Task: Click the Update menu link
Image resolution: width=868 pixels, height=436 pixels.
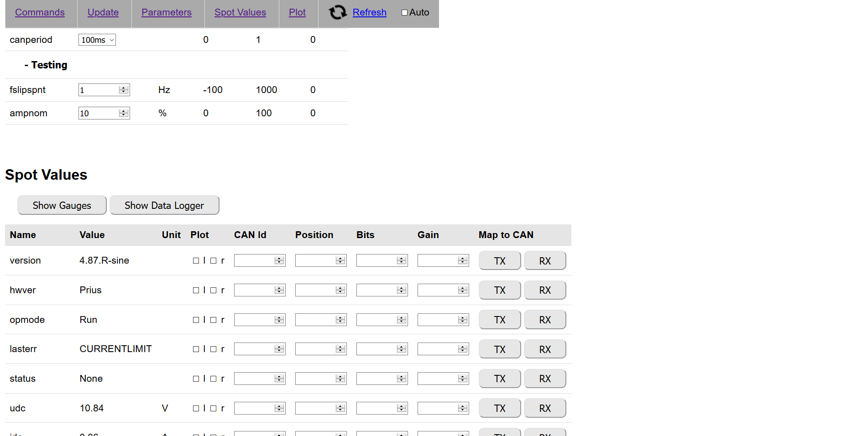Action: click(x=103, y=12)
